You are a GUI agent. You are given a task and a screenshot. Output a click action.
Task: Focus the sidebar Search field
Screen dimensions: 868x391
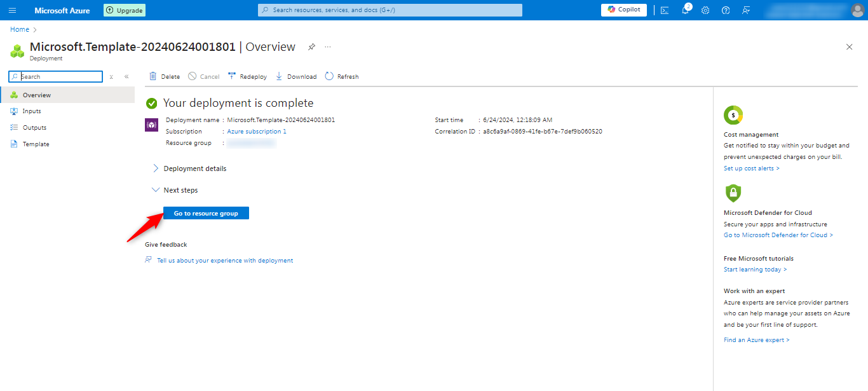[56, 76]
